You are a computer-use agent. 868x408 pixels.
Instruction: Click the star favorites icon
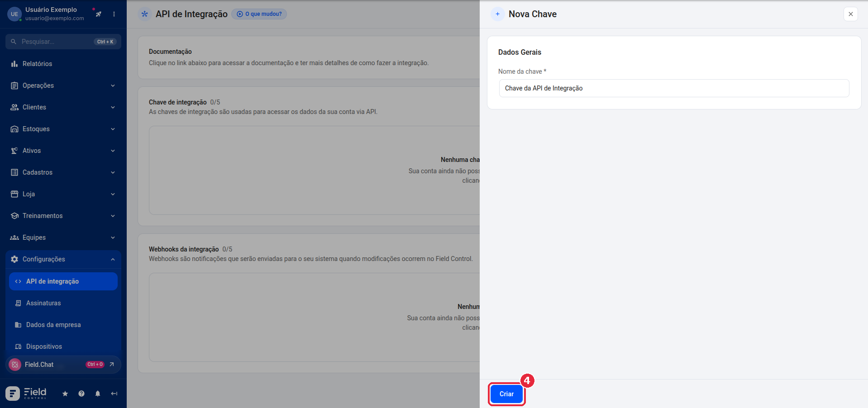point(65,394)
